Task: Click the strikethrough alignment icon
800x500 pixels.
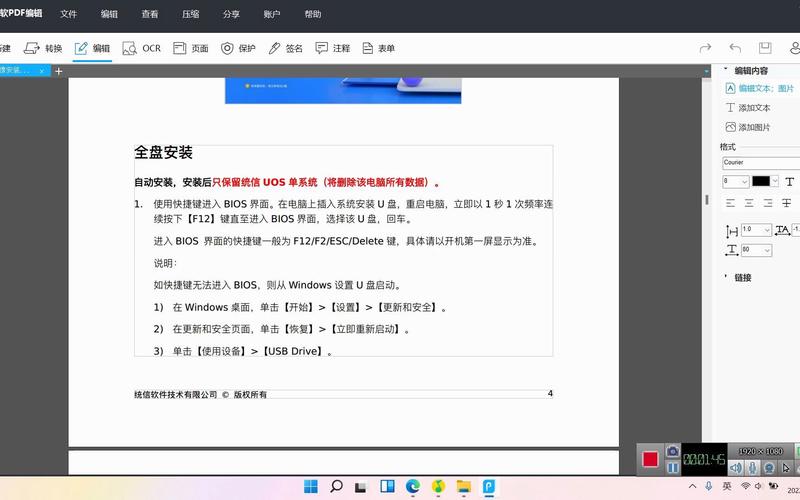Action: (786, 203)
